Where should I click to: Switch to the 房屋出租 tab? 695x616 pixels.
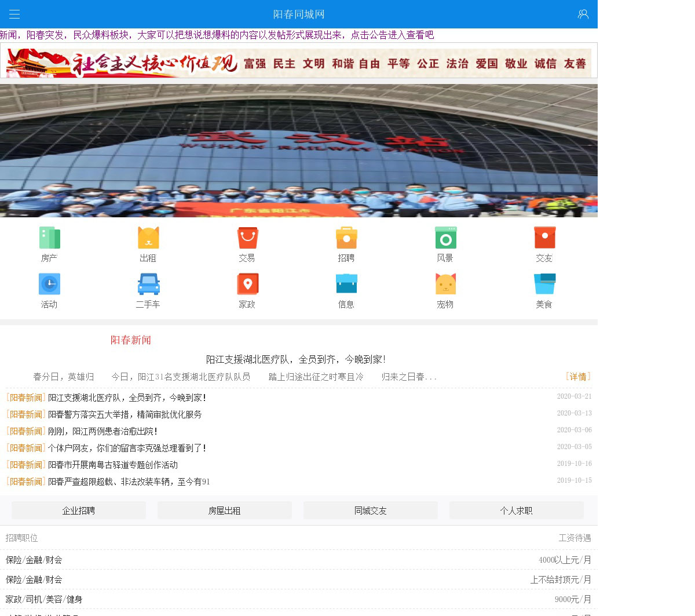225,511
